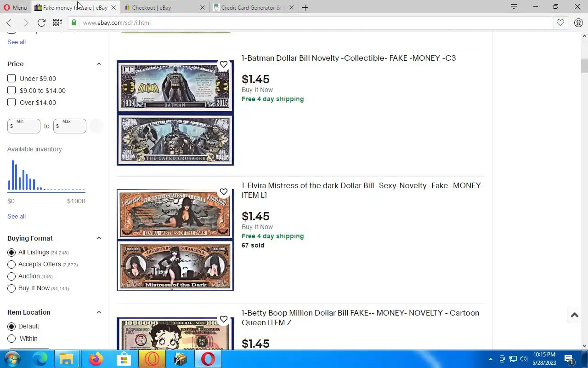This screenshot has height=368, width=588.
Task: Add Batman Dollar Bill to watchlist
Action: point(224,64)
